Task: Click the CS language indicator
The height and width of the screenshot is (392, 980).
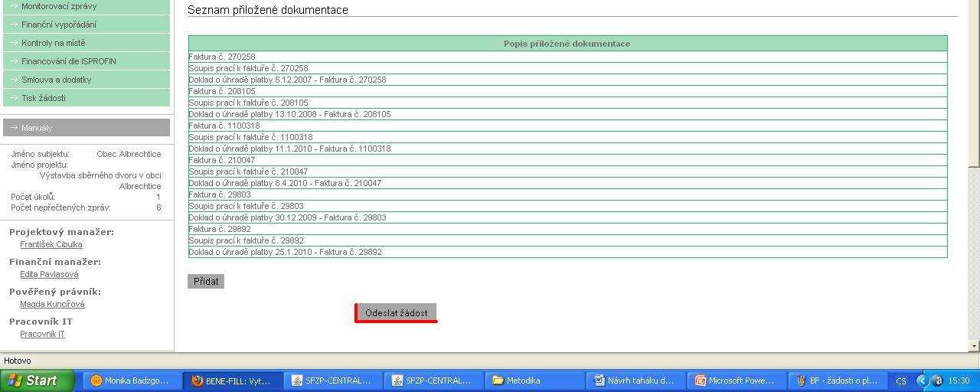Action: click(901, 381)
